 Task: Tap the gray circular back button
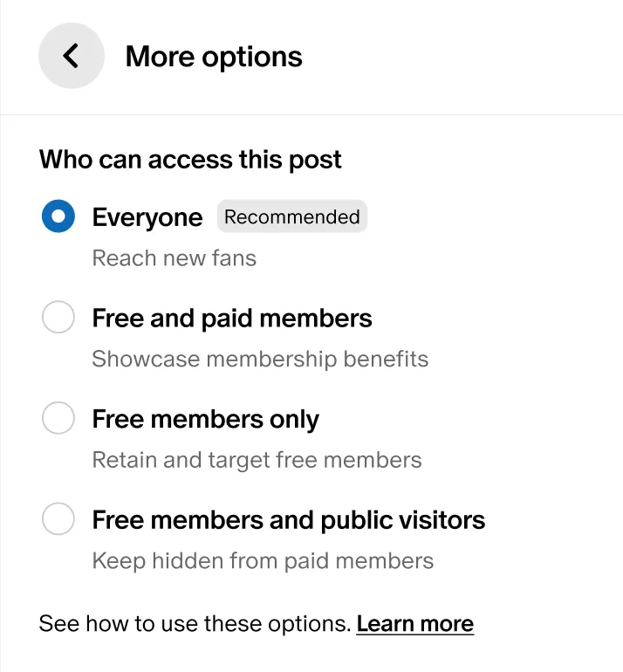click(x=72, y=56)
